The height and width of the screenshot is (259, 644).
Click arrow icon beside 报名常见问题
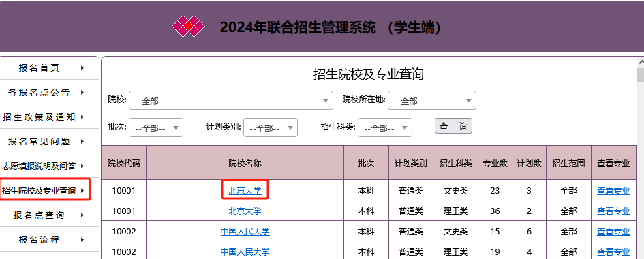pyautogui.click(x=82, y=142)
